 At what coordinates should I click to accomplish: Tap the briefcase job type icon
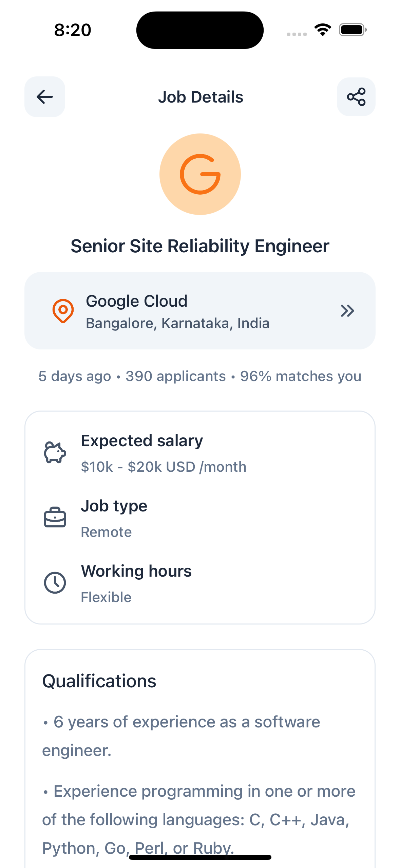pos(55,518)
